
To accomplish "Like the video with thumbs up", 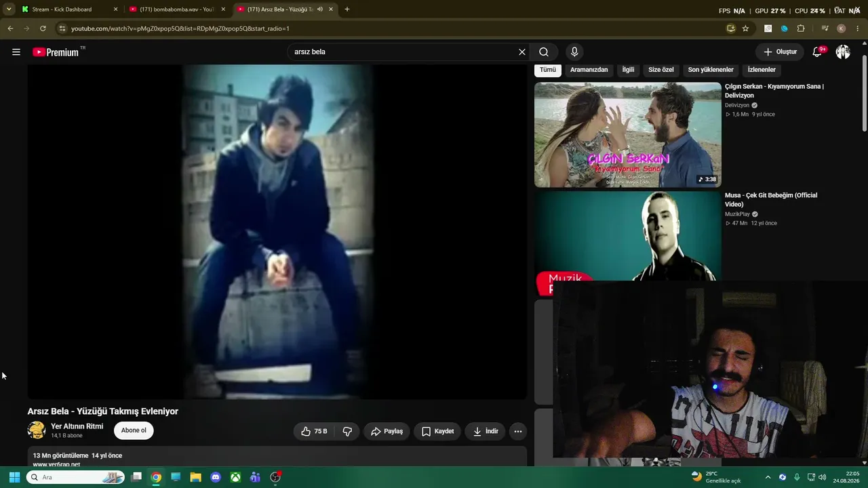I will (314, 431).
